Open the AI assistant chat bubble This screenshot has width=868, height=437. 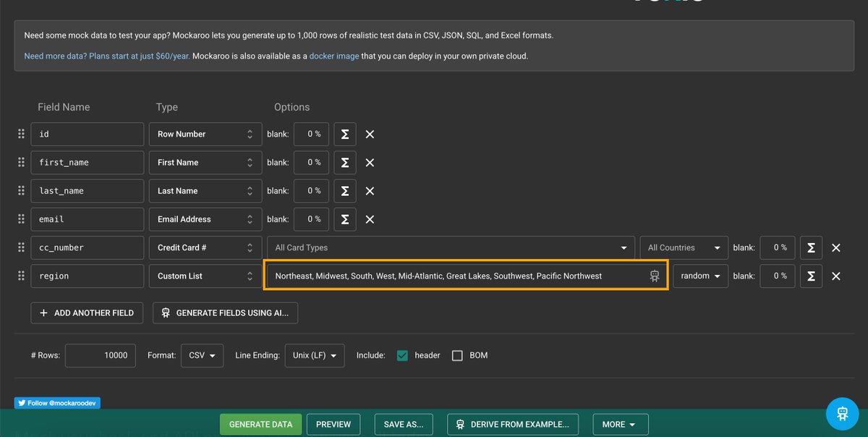tap(842, 413)
